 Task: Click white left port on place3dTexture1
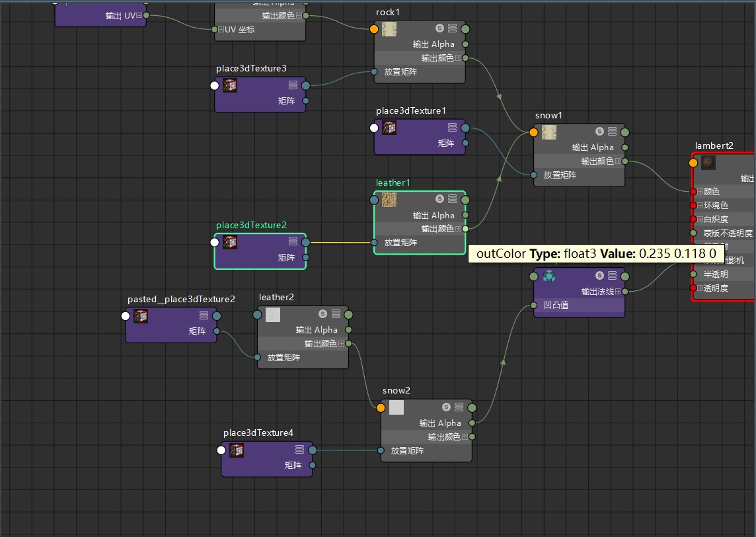(374, 128)
